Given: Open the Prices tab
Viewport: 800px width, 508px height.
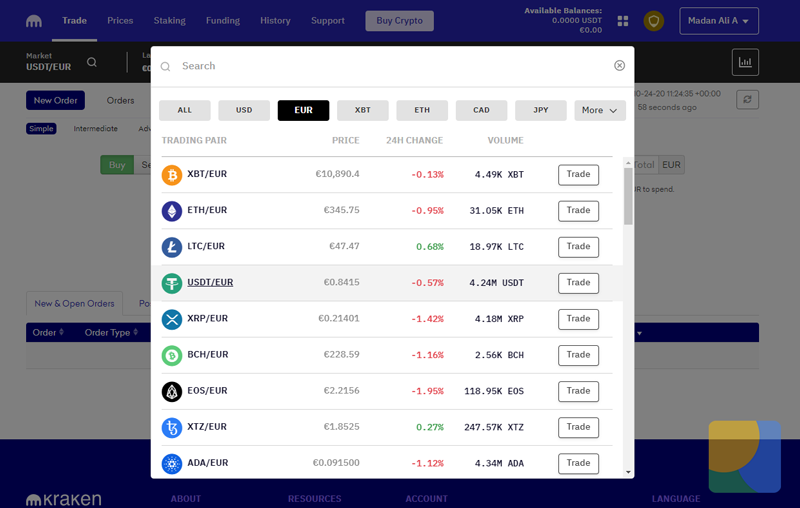Looking at the screenshot, I should click(120, 21).
